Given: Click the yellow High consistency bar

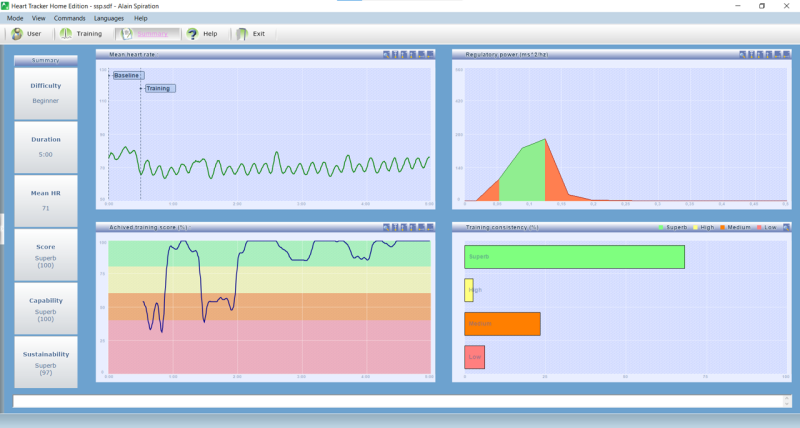Looking at the screenshot, I should 469,290.
